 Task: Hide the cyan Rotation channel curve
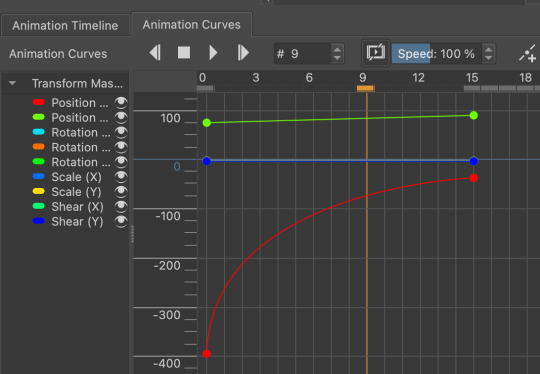coord(121,132)
